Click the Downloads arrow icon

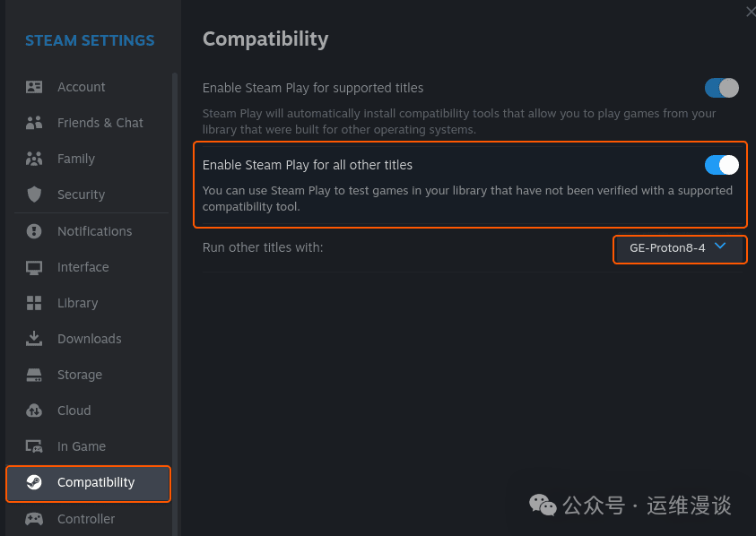click(33, 339)
